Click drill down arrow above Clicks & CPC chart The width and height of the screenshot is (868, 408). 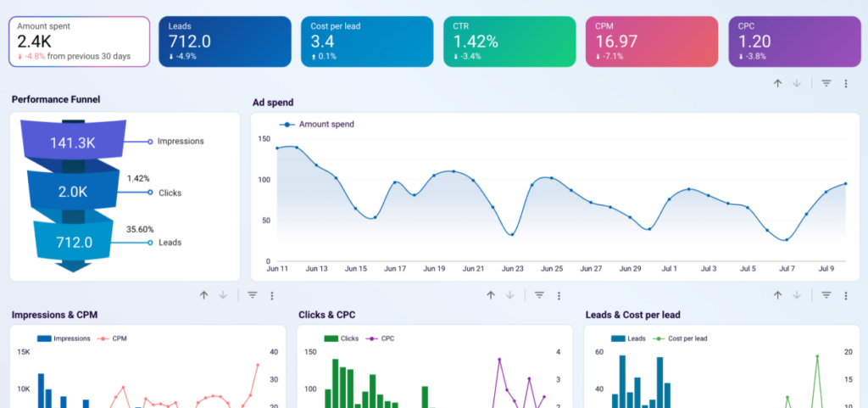pyautogui.click(x=509, y=295)
